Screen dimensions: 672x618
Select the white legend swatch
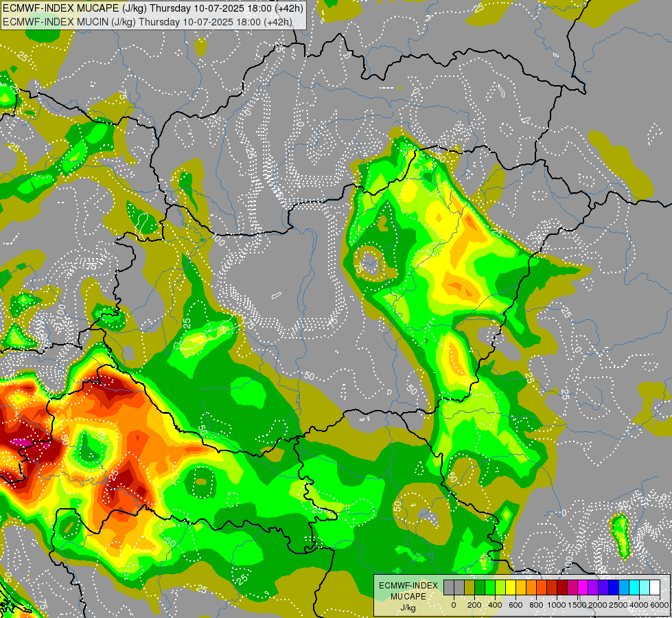coord(655,587)
